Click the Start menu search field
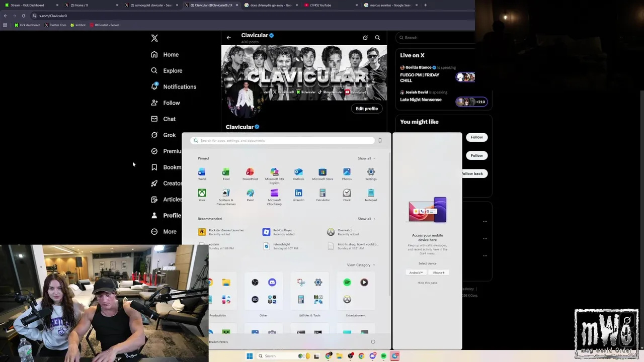Viewport: 644px width, 362px height. [x=283, y=140]
